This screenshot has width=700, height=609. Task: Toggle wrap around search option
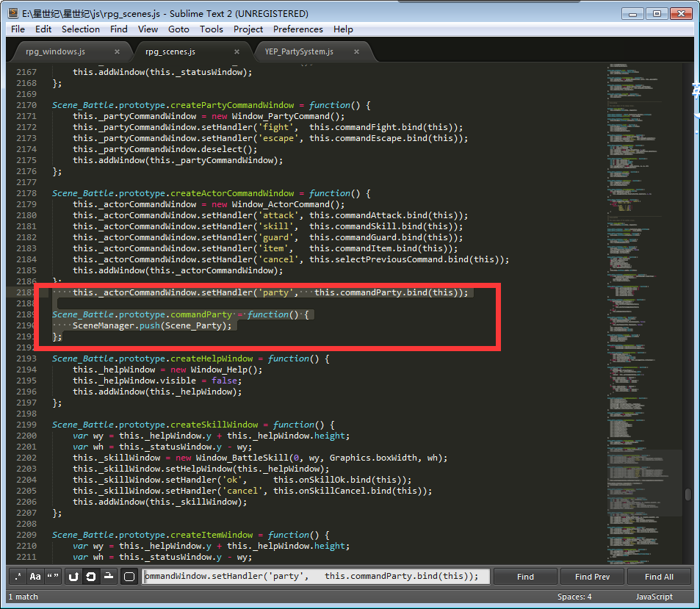coord(91,577)
